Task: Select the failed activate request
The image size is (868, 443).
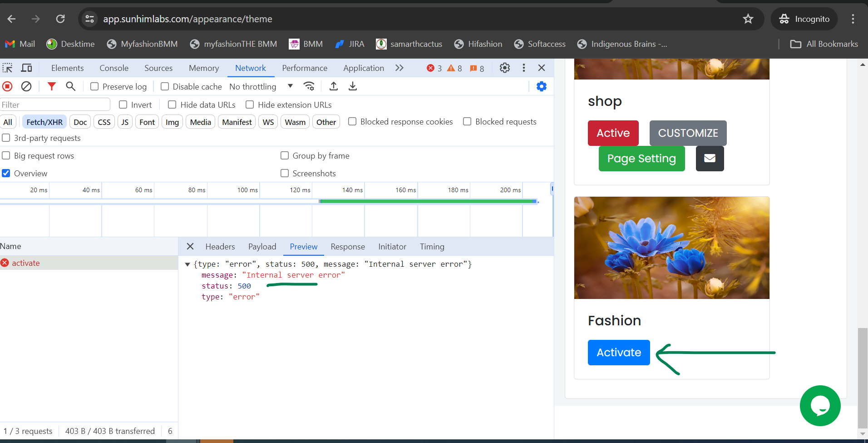Action: [x=89, y=263]
